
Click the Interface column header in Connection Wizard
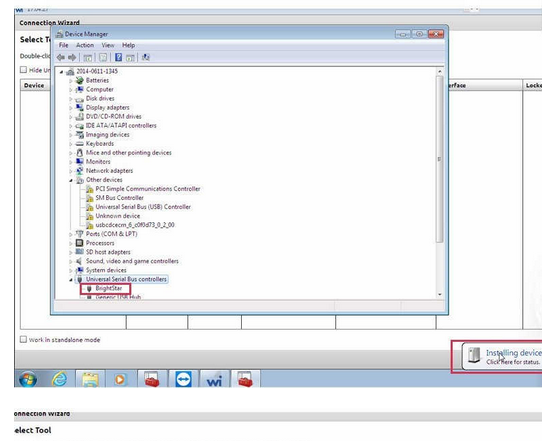coord(485,85)
